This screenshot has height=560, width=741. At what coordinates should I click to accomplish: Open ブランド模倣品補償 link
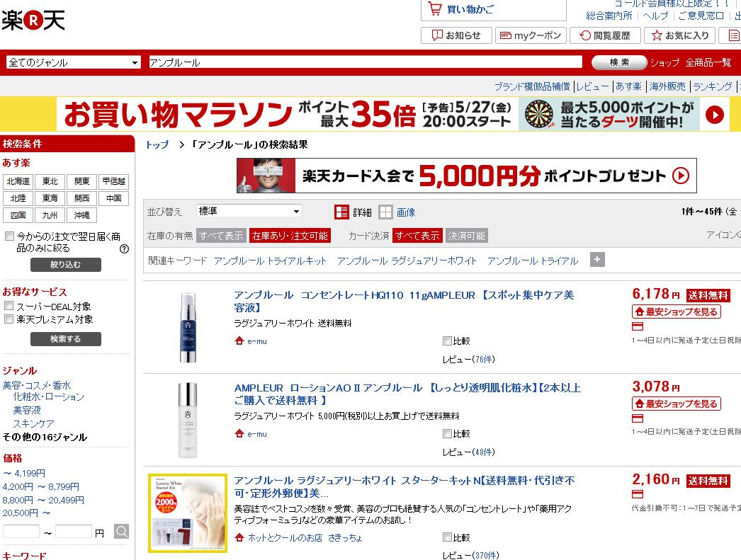pos(533,86)
